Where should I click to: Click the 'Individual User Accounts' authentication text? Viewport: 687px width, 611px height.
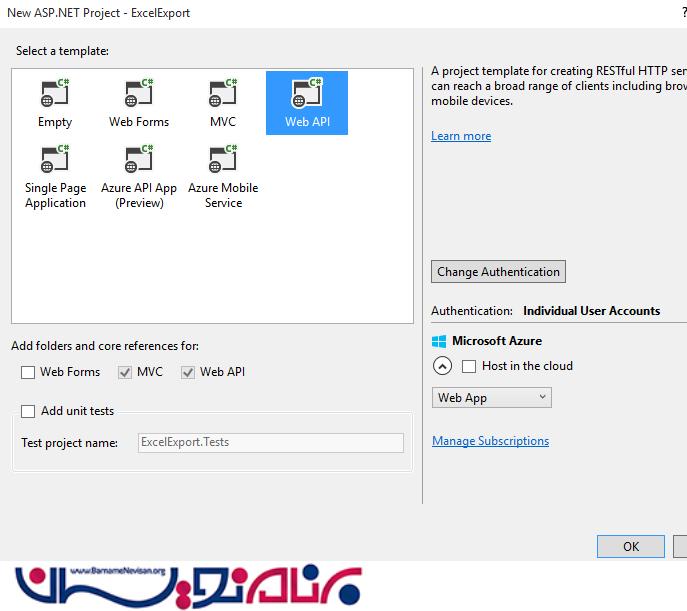591,311
